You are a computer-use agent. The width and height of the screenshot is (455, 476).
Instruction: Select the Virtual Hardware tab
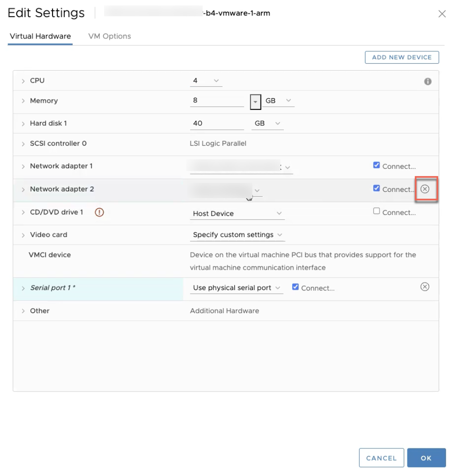[x=40, y=36]
